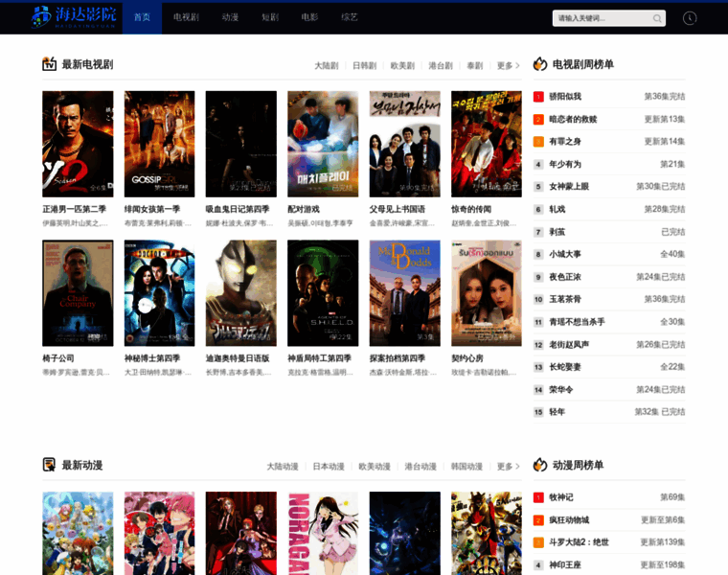Image resolution: width=728 pixels, height=575 pixels.
Task: Click the flame icon beside 电视剧周榜单
Action: click(540, 64)
